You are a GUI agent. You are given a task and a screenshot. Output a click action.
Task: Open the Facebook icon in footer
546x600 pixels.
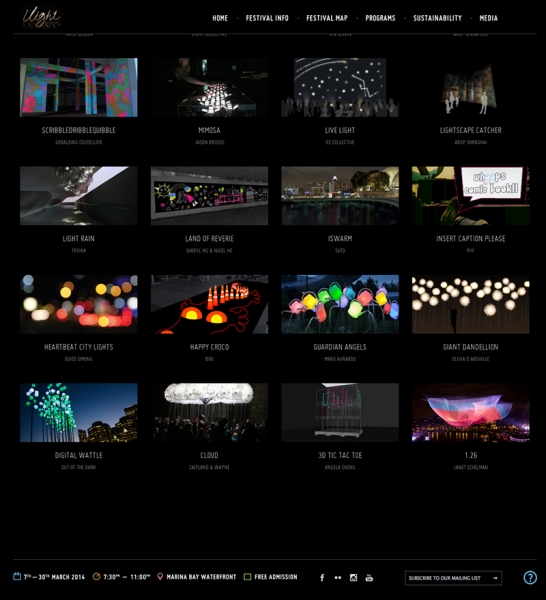(322, 577)
